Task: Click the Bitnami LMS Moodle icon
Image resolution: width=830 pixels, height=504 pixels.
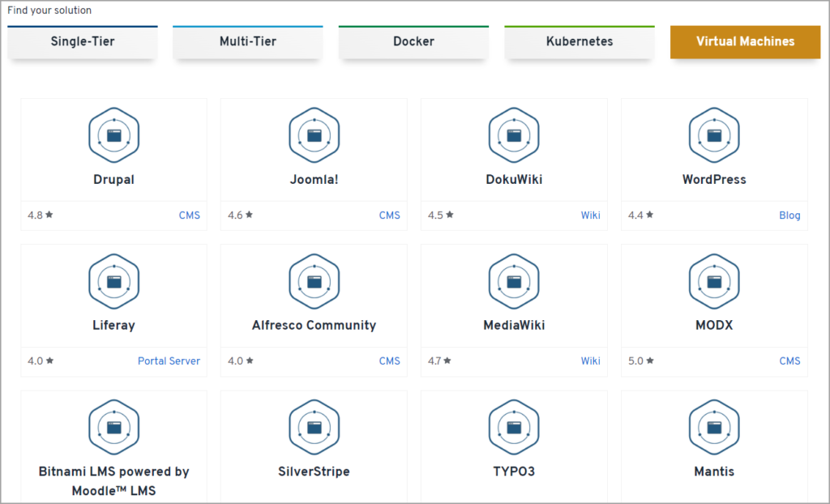Action: (x=113, y=426)
